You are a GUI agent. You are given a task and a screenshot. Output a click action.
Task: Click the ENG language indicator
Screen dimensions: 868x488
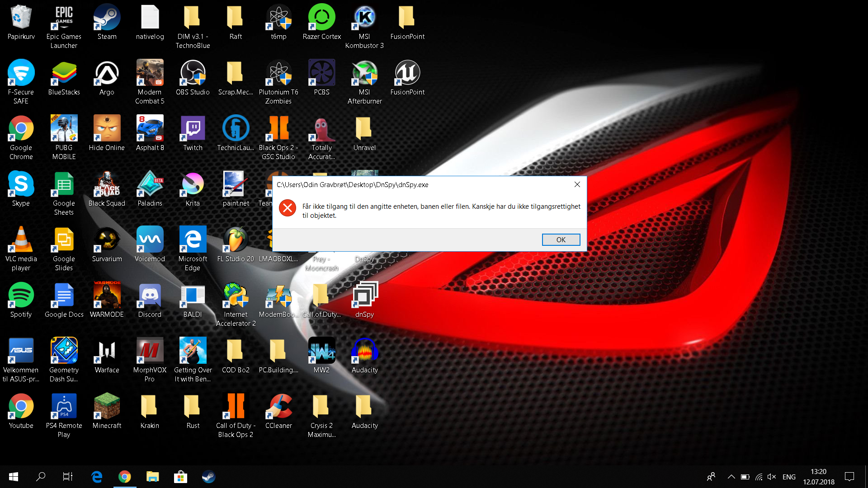tap(789, 477)
